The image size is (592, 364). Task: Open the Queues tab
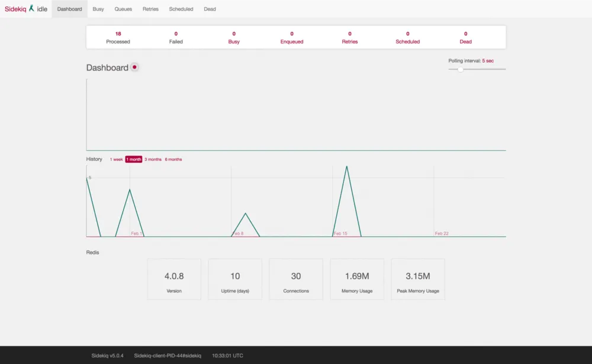click(x=123, y=9)
